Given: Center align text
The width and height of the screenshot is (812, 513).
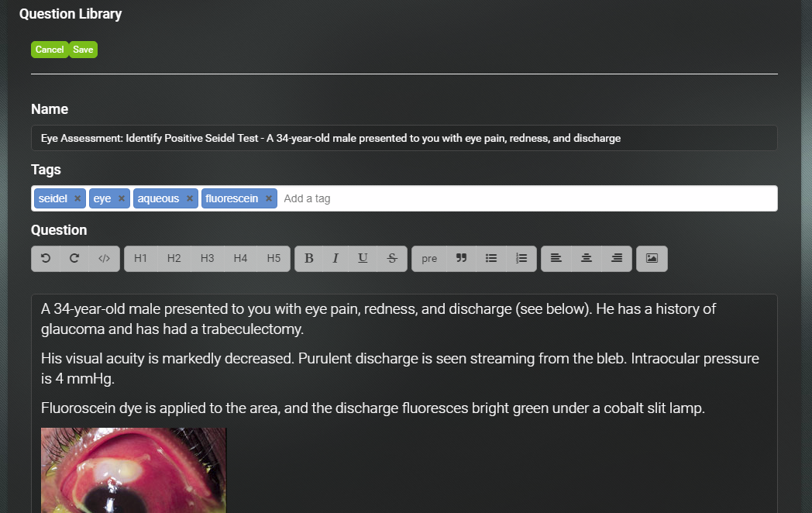Looking at the screenshot, I should (587, 258).
